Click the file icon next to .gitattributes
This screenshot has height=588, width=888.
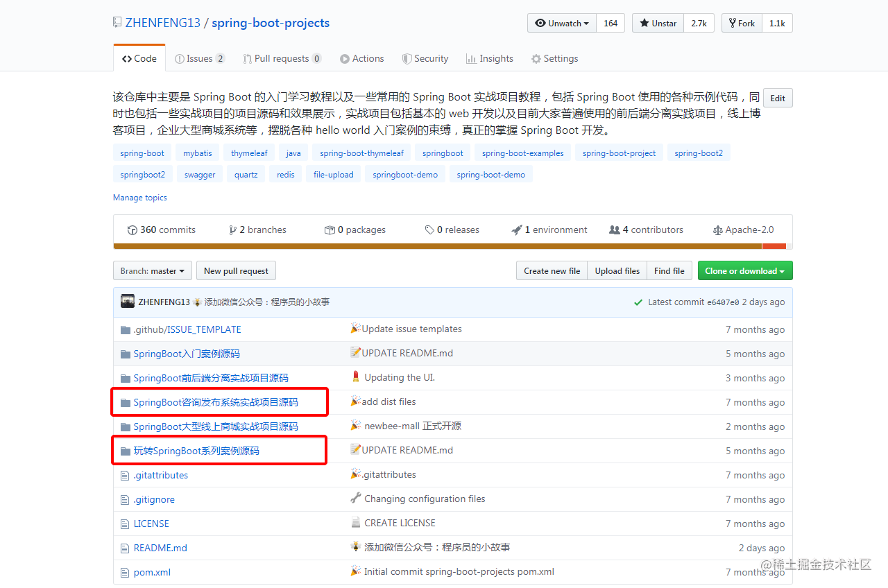125,475
